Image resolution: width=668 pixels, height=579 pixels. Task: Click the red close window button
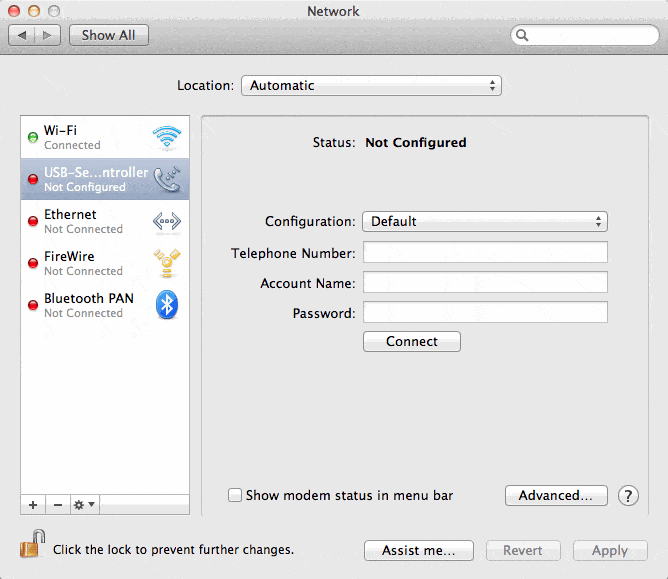pos(14,11)
